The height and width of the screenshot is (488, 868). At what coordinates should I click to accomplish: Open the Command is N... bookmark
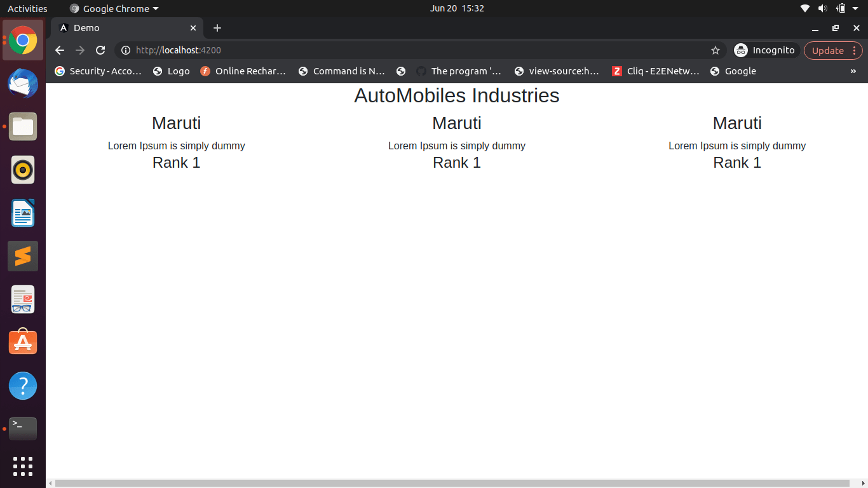[x=342, y=71]
